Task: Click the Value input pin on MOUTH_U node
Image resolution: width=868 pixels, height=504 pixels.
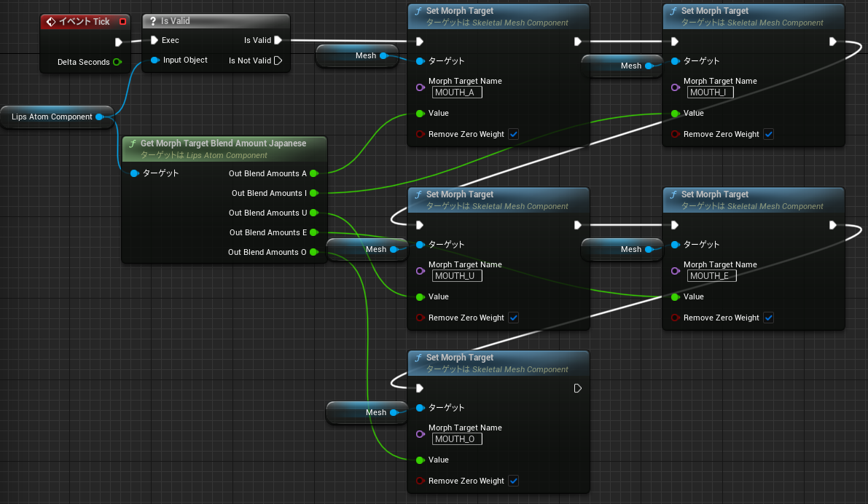Action: (421, 296)
